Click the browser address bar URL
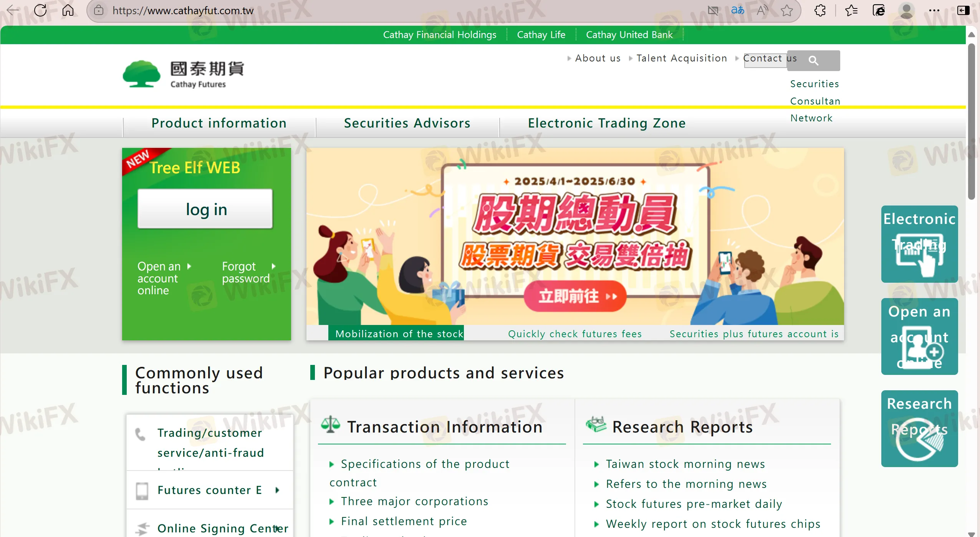Viewport: 980px width, 537px height. click(183, 10)
